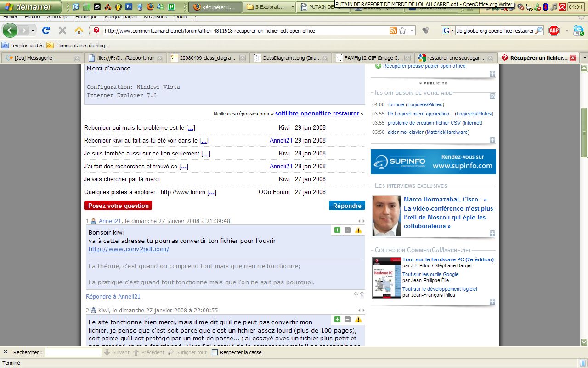The height and width of the screenshot is (368, 588).
Task: Open the Historique menu
Action: click(x=86, y=17)
